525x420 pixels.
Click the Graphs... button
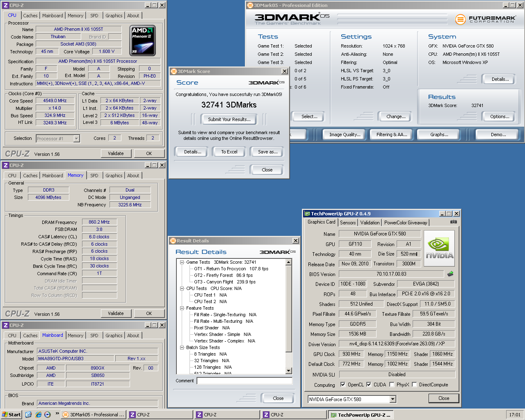[x=439, y=135]
